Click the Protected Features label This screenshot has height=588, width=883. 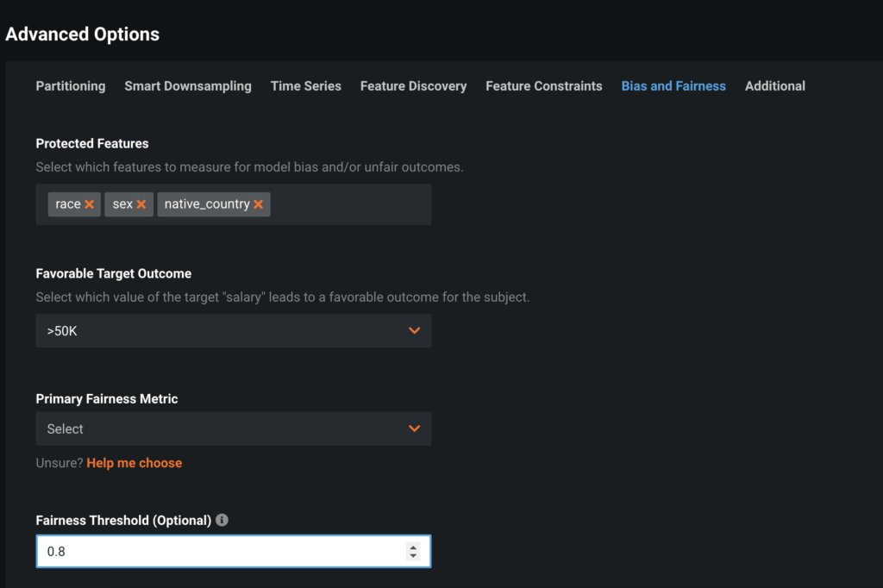[x=92, y=144]
